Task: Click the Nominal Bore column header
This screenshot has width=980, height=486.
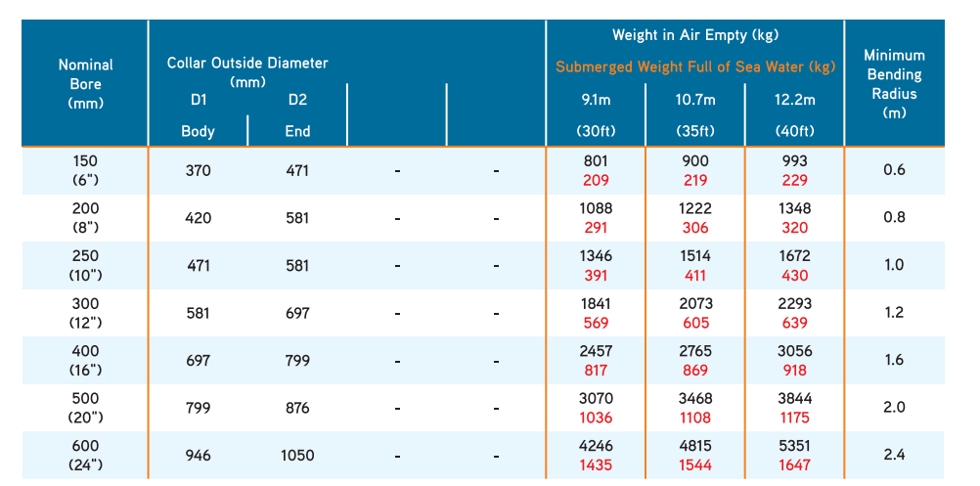Action: point(86,83)
